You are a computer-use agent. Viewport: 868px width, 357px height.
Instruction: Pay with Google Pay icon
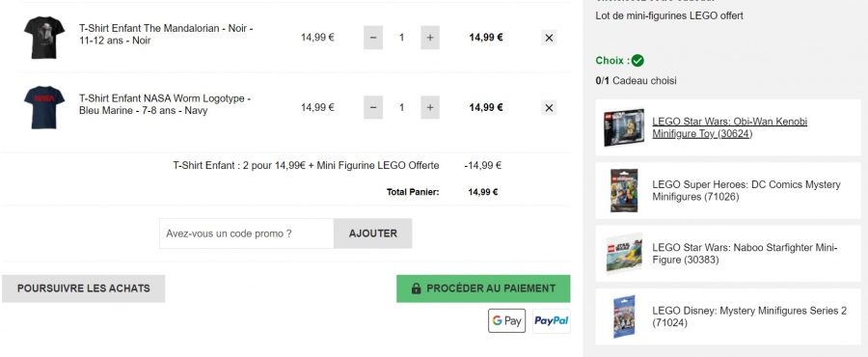point(506,320)
